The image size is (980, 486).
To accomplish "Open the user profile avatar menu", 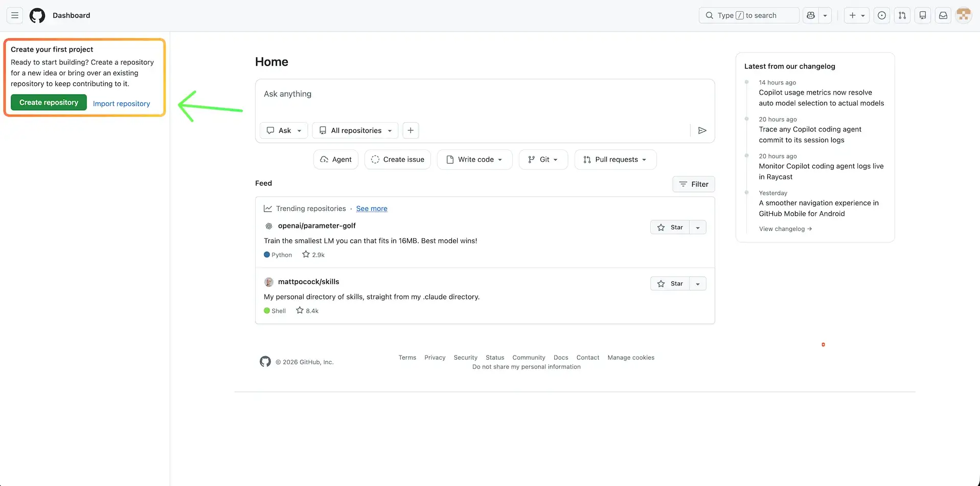I will (x=964, y=15).
